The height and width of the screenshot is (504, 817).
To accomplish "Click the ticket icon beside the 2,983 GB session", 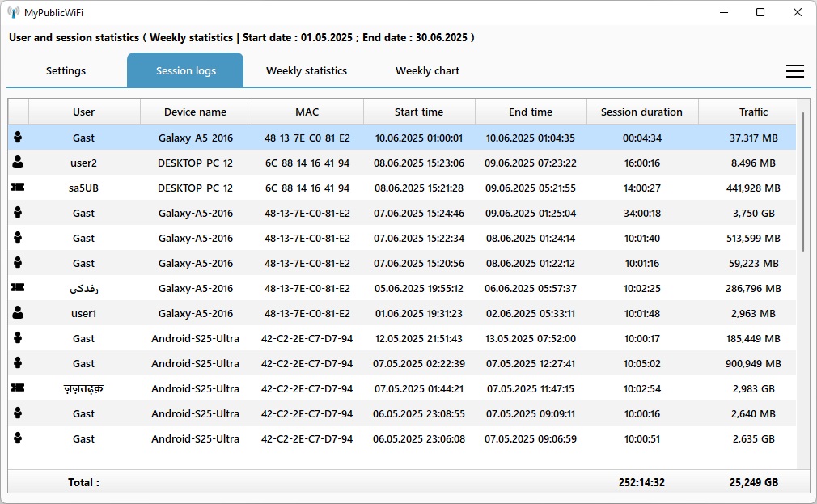I will pos(18,388).
